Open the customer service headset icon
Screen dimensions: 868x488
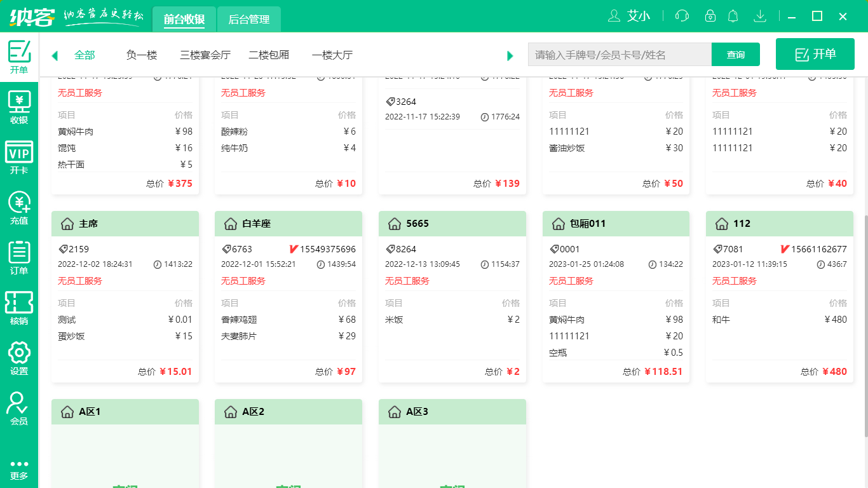[681, 16]
